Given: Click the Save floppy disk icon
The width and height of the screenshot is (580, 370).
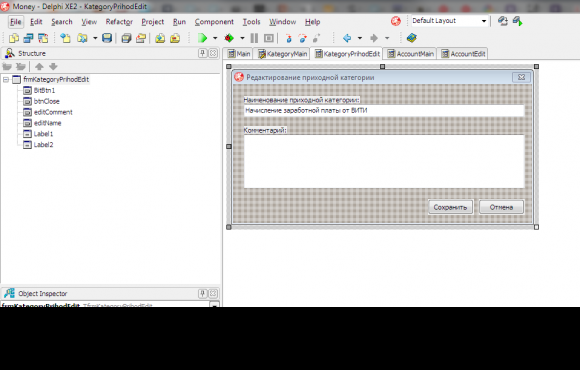Looking at the screenshot, I should click(107, 38).
